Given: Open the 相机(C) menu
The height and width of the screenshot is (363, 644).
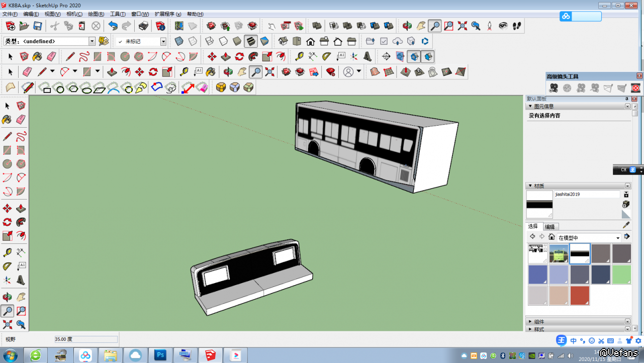Looking at the screenshot, I should (x=74, y=14).
